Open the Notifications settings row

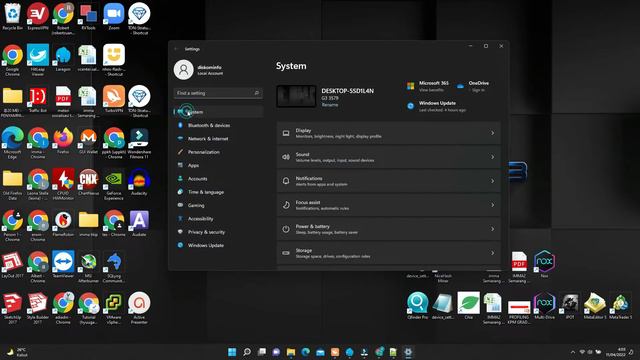point(389,181)
